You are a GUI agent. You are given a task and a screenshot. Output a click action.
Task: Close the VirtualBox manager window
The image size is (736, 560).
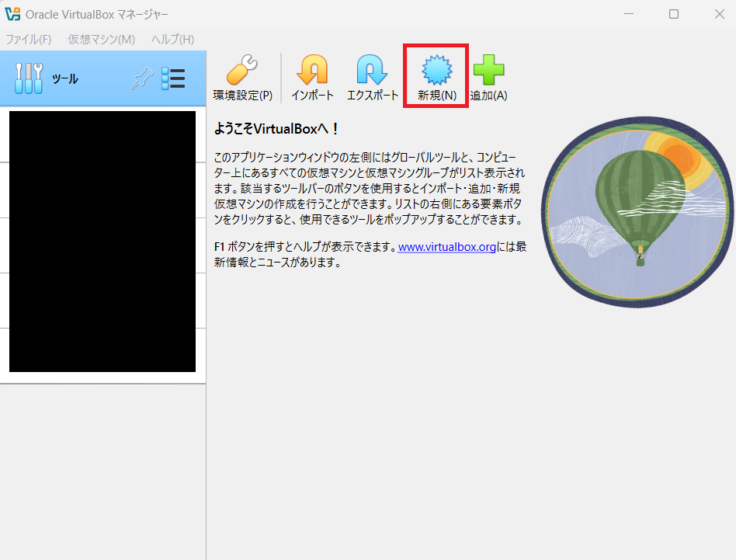[x=719, y=14]
